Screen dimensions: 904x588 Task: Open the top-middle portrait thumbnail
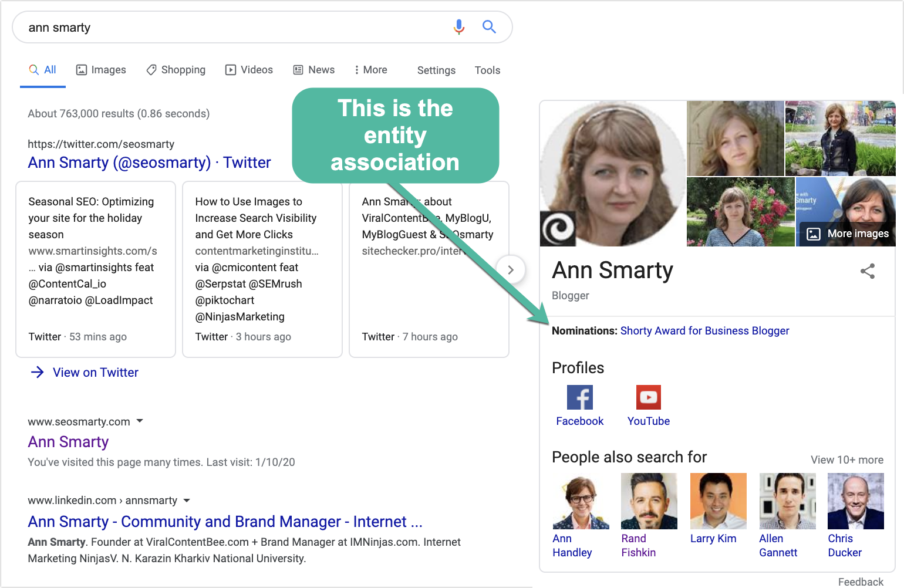(736, 138)
